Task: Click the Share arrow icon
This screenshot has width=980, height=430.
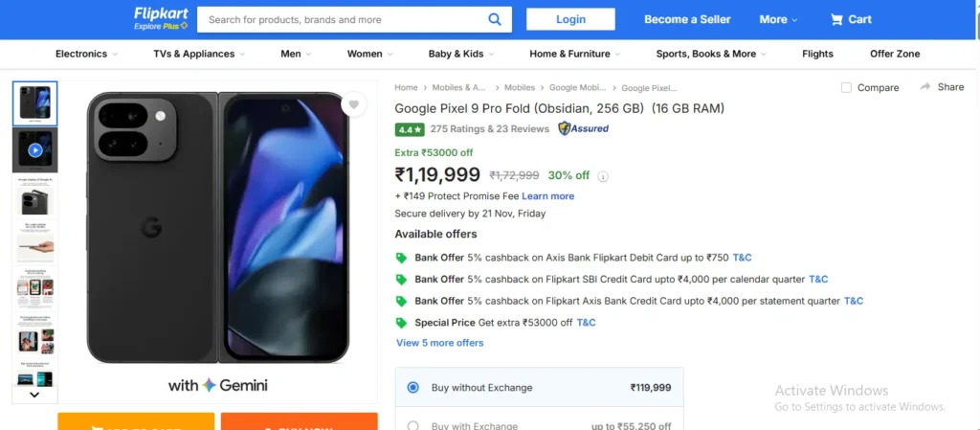Action: 925,86
